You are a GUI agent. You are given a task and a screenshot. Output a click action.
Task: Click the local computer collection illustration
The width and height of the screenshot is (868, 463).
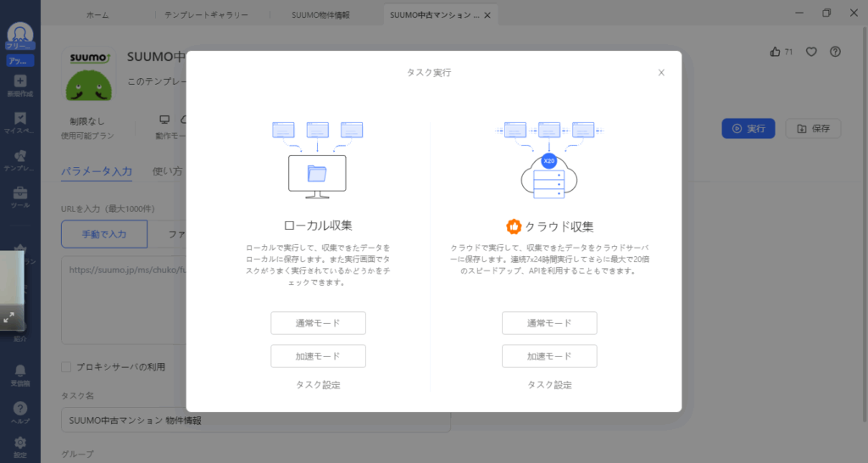click(x=317, y=160)
